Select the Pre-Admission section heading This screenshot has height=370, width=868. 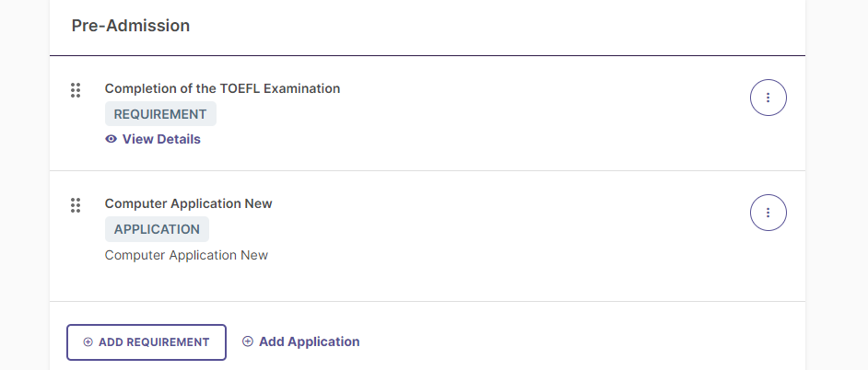[x=131, y=26]
